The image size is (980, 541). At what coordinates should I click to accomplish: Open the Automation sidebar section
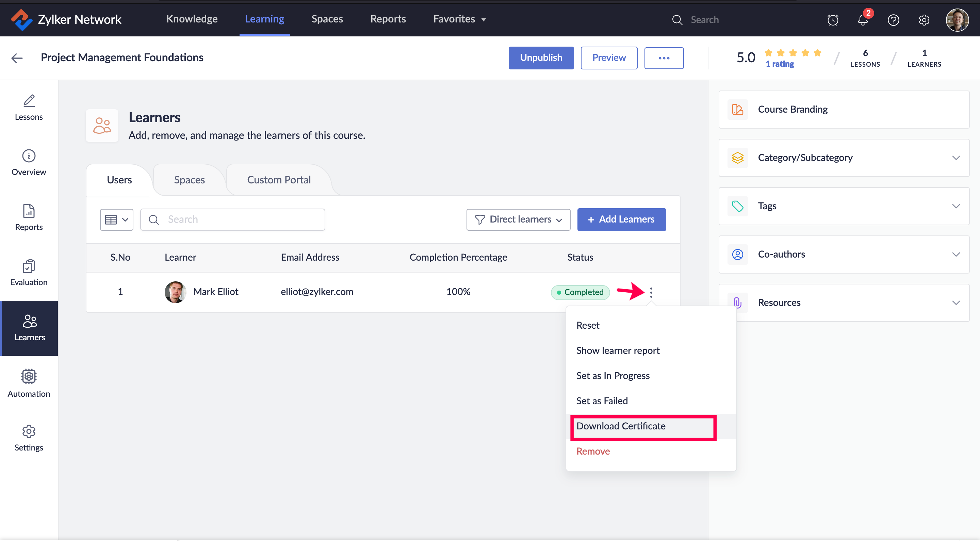29,383
